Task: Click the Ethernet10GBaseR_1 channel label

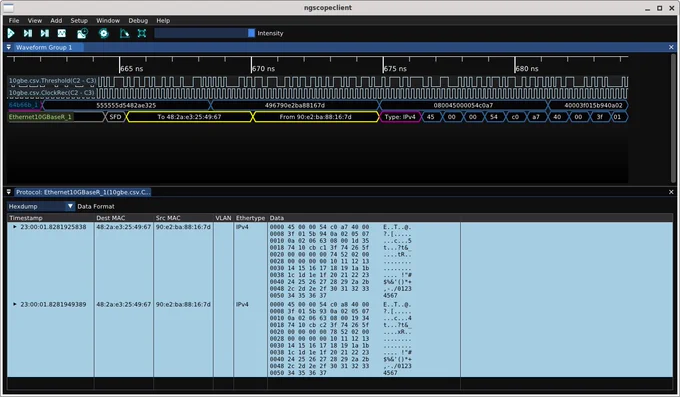Action: tap(40, 117)
